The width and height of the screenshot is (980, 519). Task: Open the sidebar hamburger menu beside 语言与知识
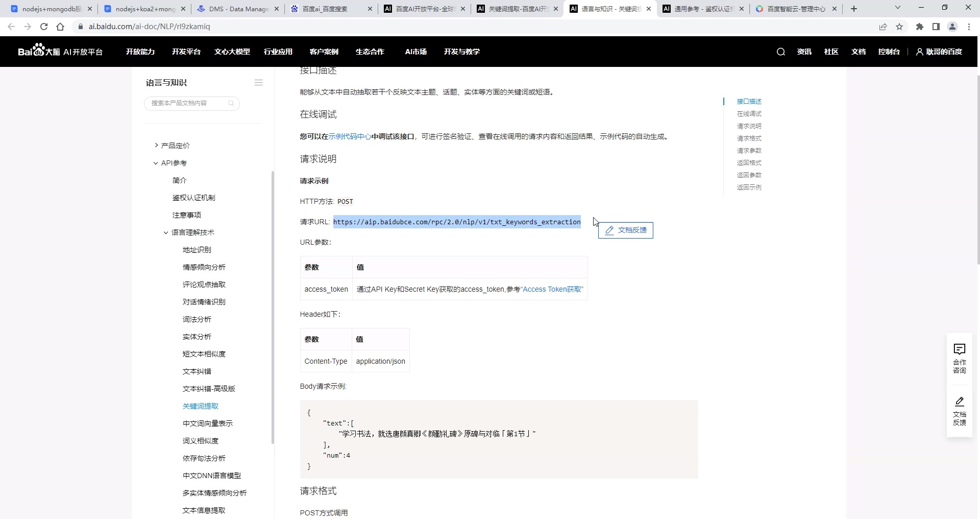tap(258, 82)
